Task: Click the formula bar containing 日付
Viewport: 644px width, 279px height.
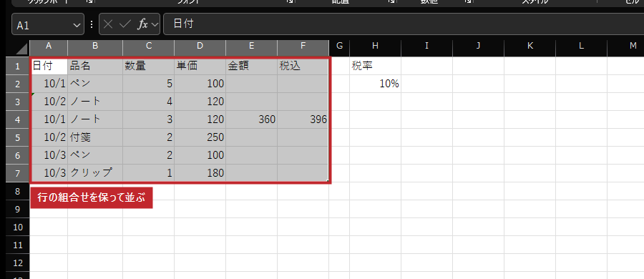Action: point(404,24)
